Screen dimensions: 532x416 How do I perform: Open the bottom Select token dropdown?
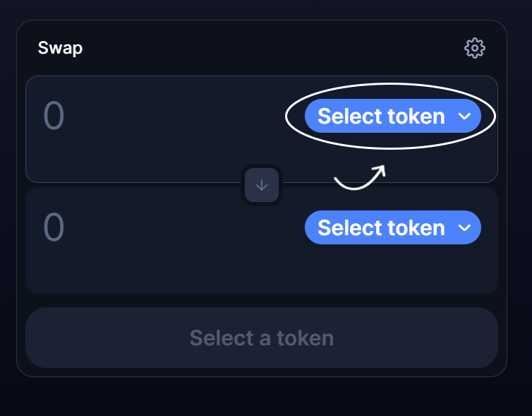point(392,228)
